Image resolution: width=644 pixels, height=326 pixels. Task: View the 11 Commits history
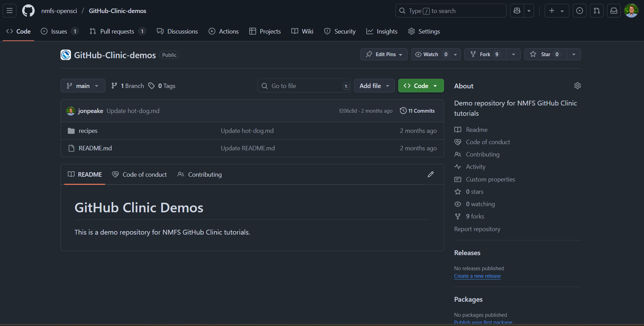tap(417, 111)
